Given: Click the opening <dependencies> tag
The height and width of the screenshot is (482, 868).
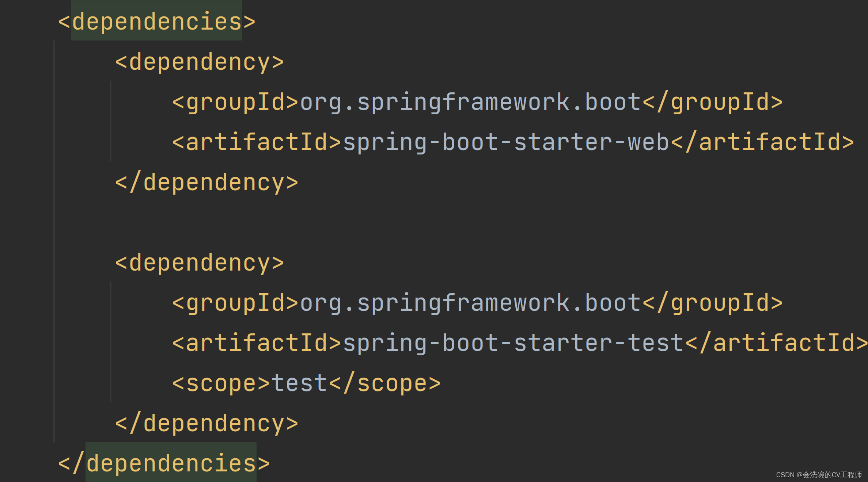Looking at the screenshot, I should click(x=157, y=22).
